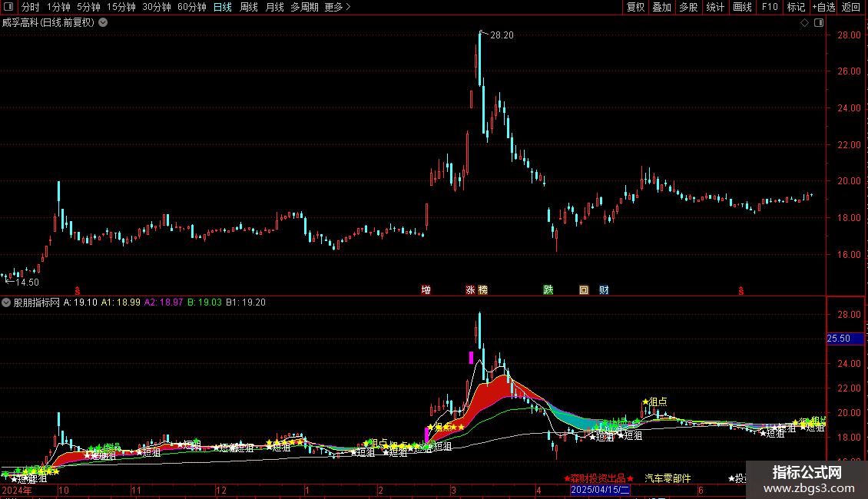Click the yellow ★狙点 label near May
Viewport: 868px width, 499px height.
(x=654, y=402)
